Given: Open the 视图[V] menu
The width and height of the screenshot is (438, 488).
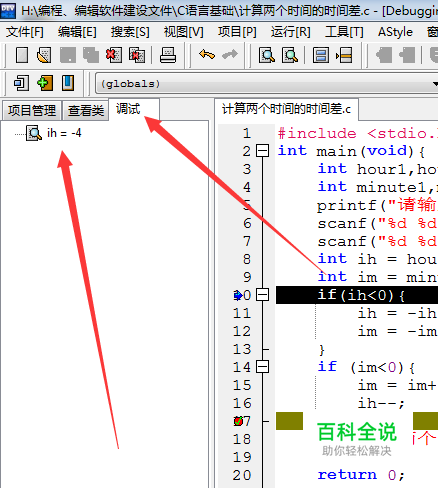Looking at the screenshot, I should coord(183,32).
